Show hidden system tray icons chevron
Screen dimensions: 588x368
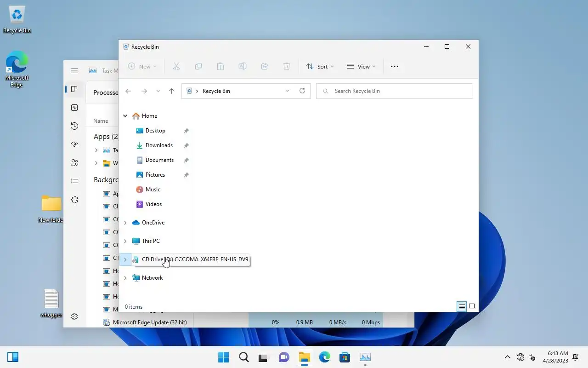point(507,357)
